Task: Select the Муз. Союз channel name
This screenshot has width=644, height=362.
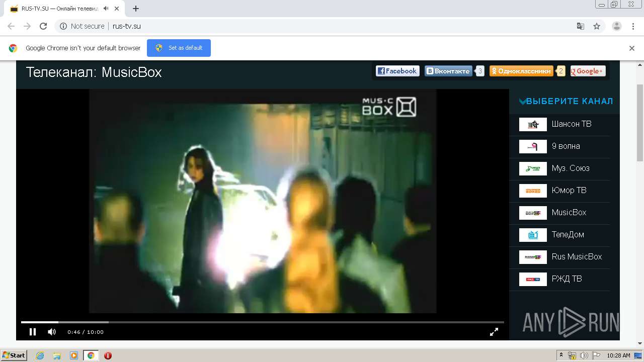Action: [571, 168]
